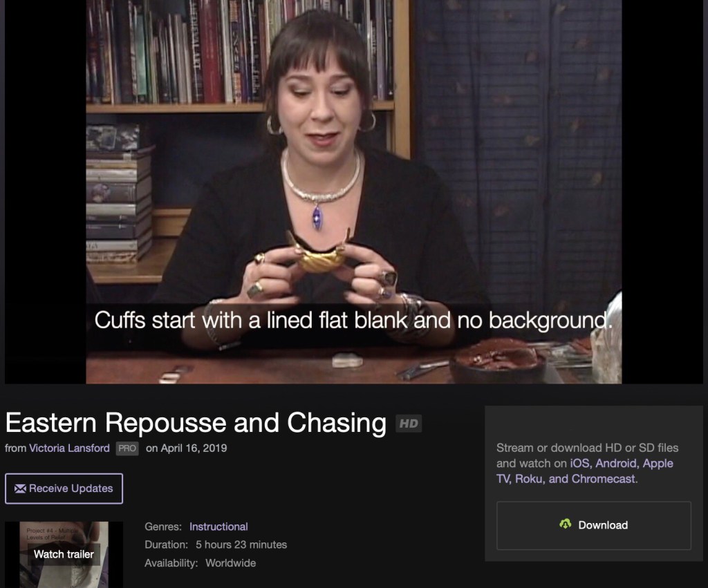
Task: Click the Download button
Action: pos(594,525)
